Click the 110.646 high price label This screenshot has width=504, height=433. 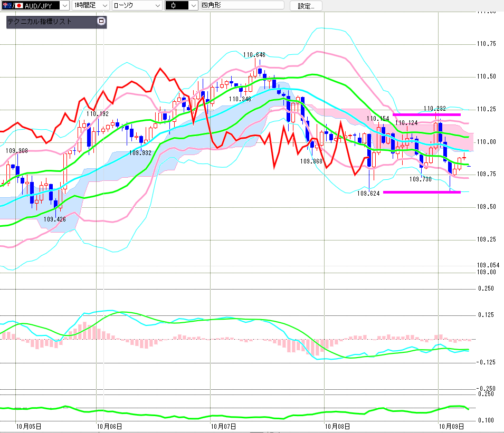(254, 55)
